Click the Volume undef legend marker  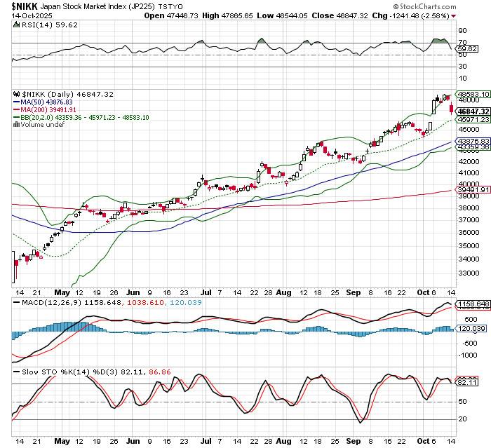coord(15,125)
